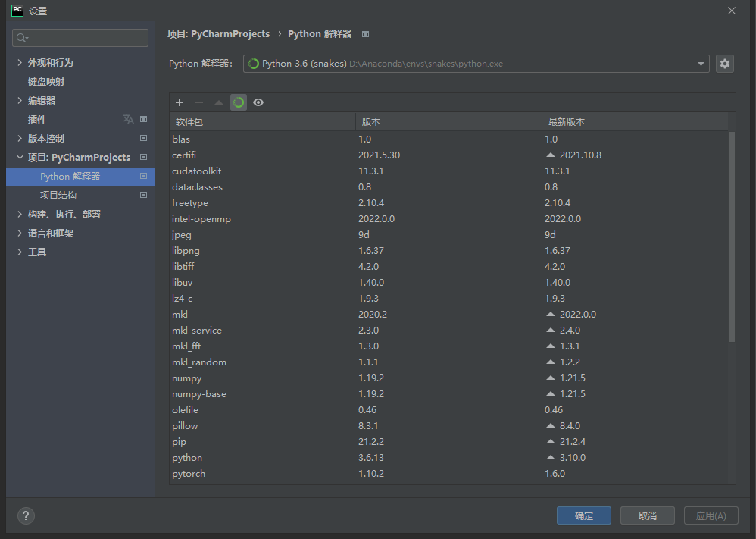Click project marker icon beside Python 解释器
The image size is (756, 539).
click(143, 176)
